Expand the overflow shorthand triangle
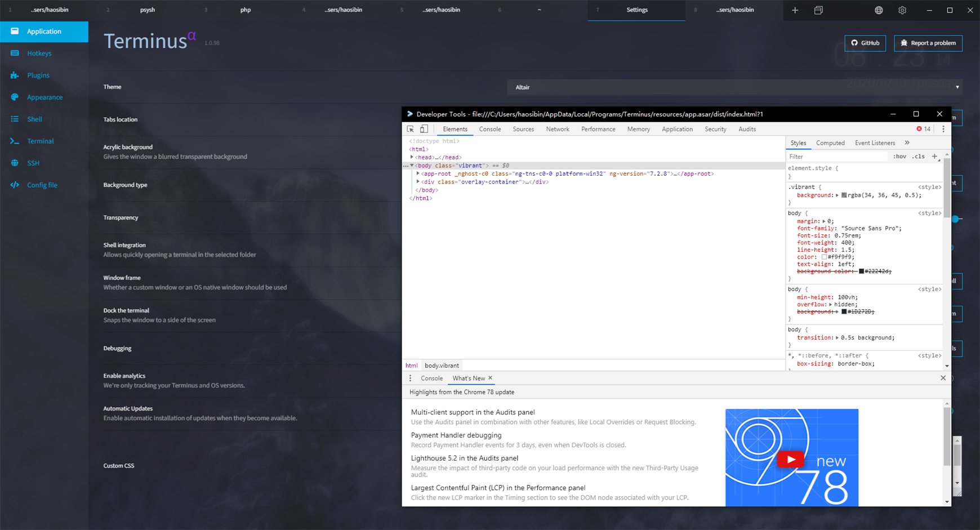The width and height of the screenshot is (980, 530). click(831, 305)
